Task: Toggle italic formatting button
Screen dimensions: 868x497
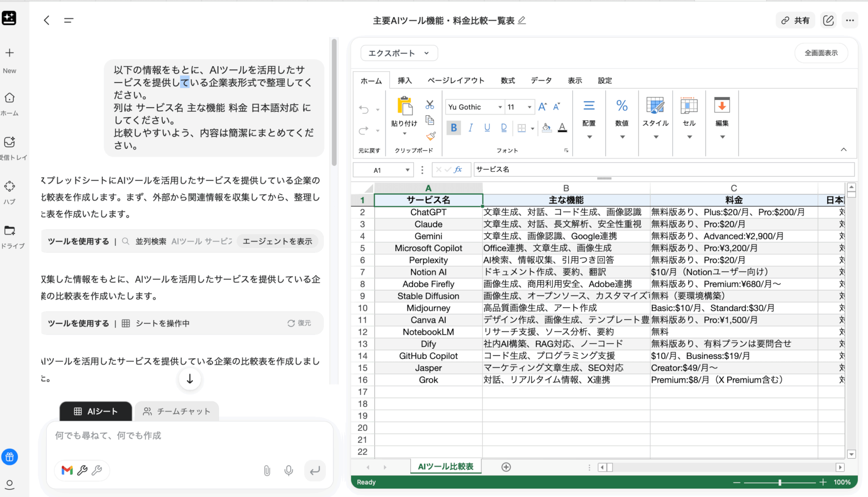Action: (x=470, y=128)
